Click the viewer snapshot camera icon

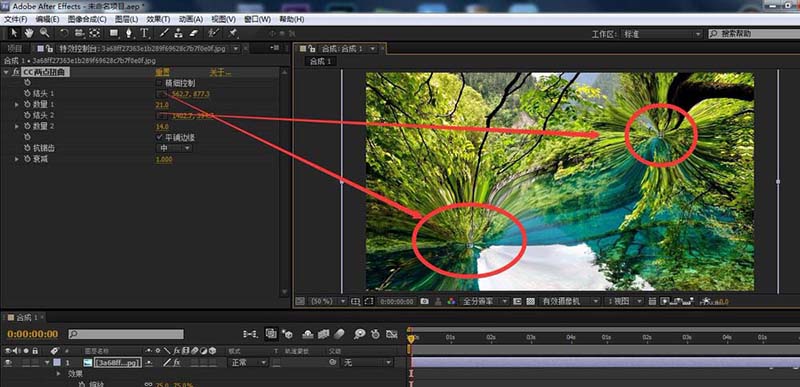coord(424,301)
